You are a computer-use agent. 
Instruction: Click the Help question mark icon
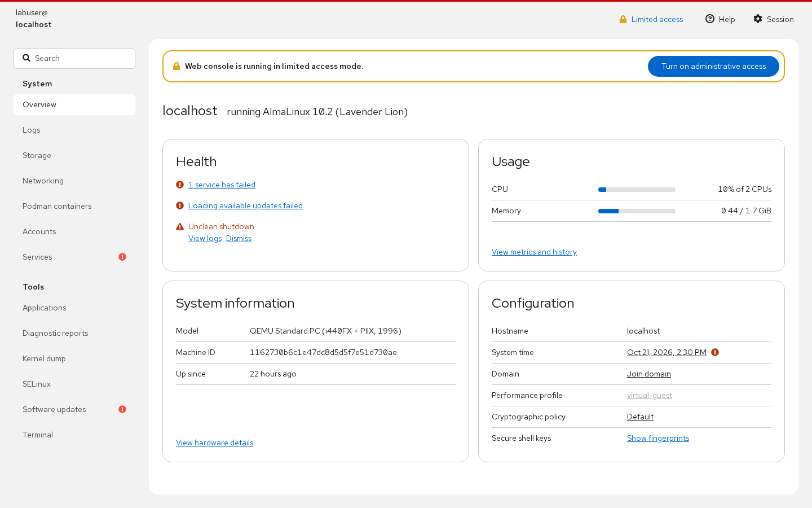click(710, 19)
